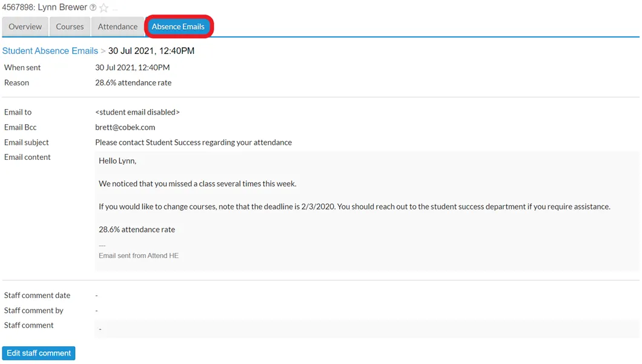Open the Student Absence Emails breadcrumb link
Viewport: 642px width, 364px height.
pos(50,51)
